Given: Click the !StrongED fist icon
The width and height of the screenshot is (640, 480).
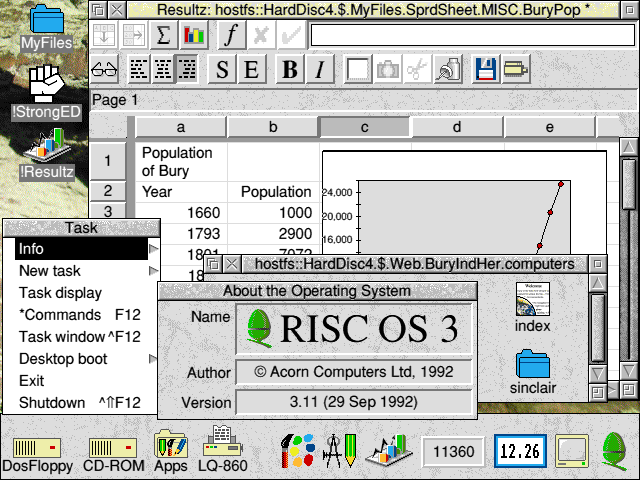Looking at the screenshot, I should pos(46,92).
